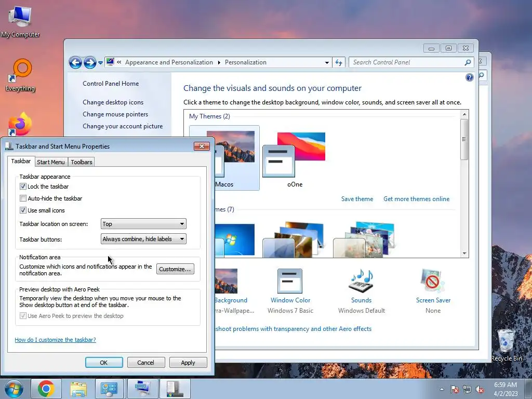
Task: Open the Action Center flag icon
Action: [454, 389]
